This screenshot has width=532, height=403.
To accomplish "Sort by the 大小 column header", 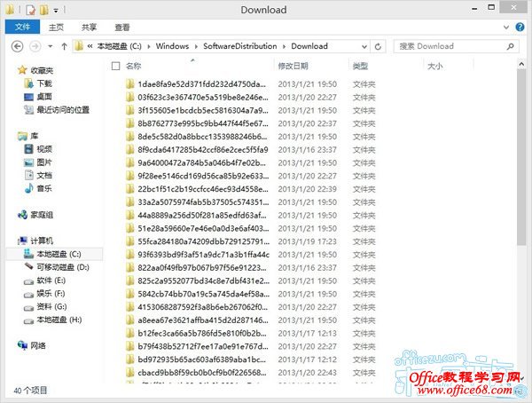I will [435, 66].
